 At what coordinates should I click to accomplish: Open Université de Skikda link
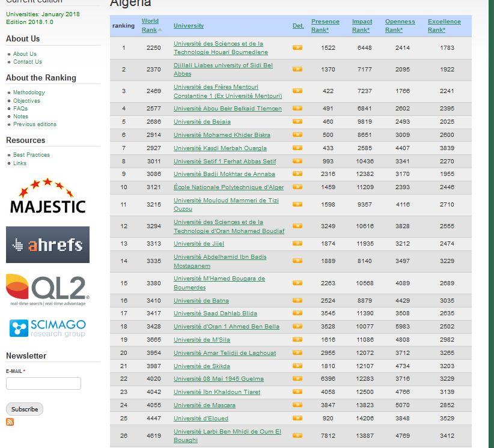click(202, 366)
